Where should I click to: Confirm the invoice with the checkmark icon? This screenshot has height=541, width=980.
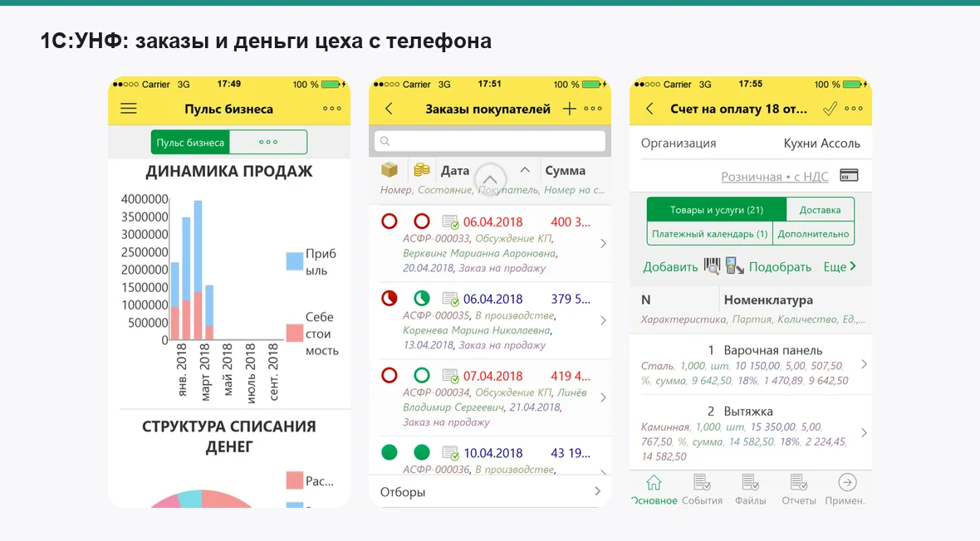830,109
